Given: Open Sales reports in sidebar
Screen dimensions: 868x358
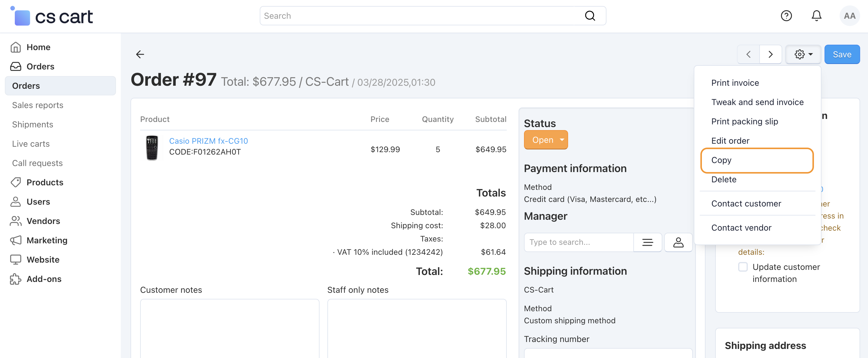Looking at the screenshot, I should click(38, 105).
